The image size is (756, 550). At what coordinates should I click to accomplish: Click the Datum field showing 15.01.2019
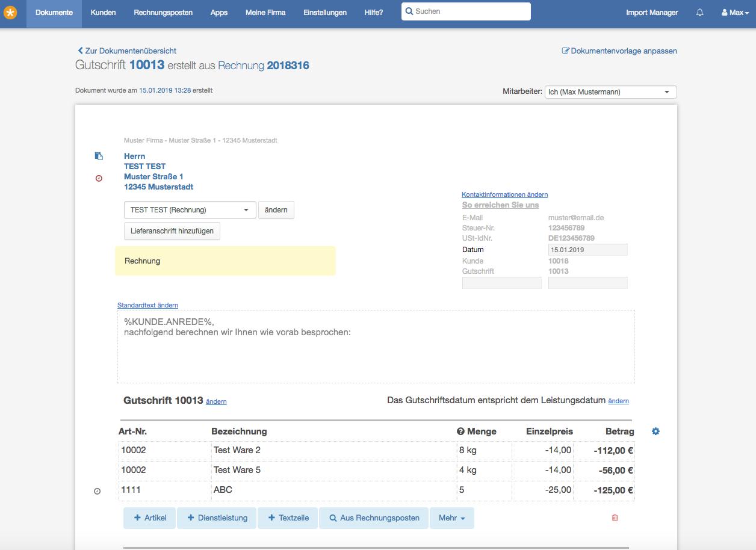coord(588,250)
